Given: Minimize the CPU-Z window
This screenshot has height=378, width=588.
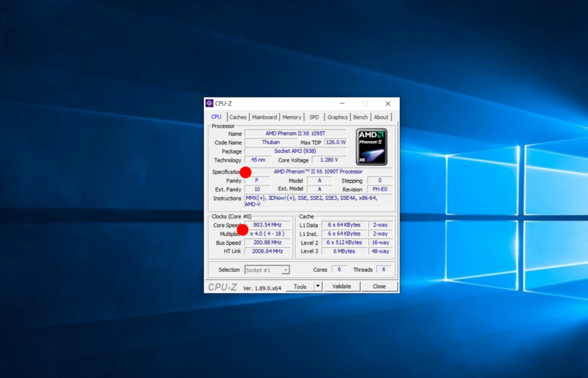Looking at the screenshot, I should point(342,103).
